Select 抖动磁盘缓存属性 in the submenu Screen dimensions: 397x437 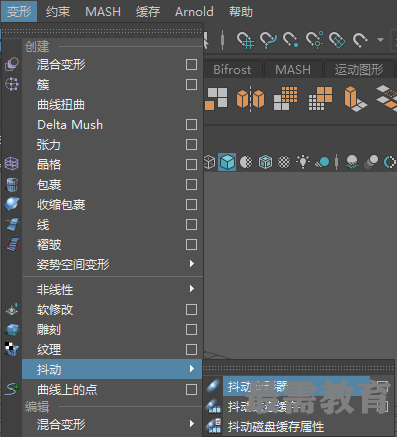tap(276, 427)
